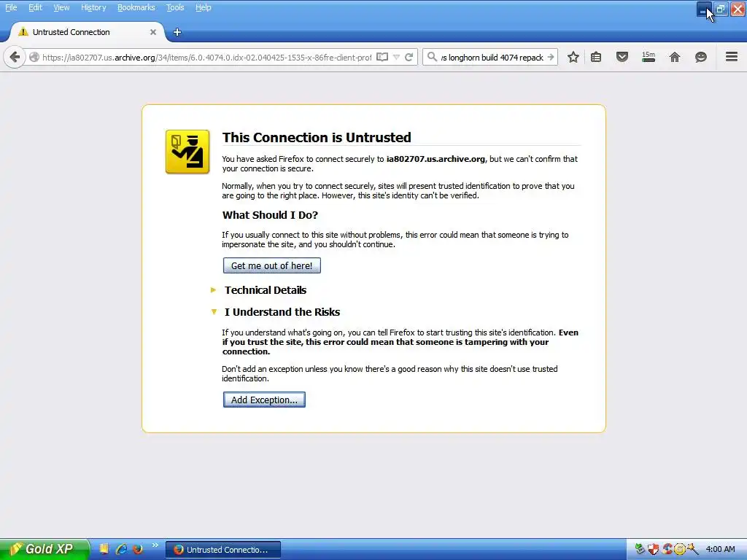This screenshot has height=560, width=747.
Task: Select the Untrusted Connection tab
Action: click(x=88, y=32)
